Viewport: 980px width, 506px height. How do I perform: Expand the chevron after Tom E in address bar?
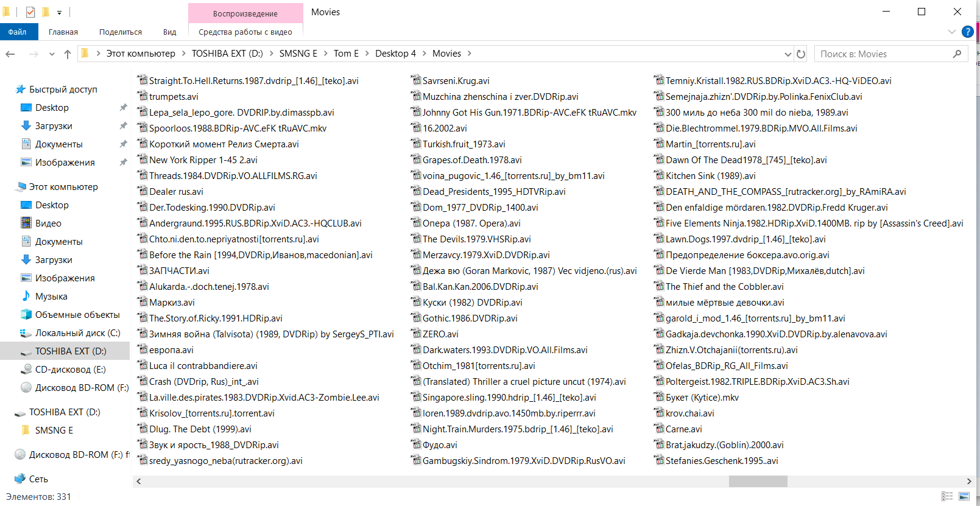[367, 54]
